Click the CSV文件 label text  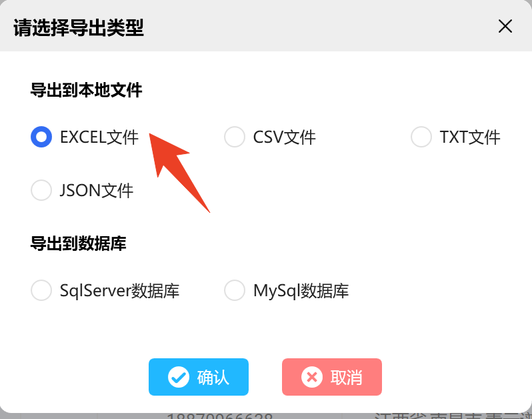[284, 137]
